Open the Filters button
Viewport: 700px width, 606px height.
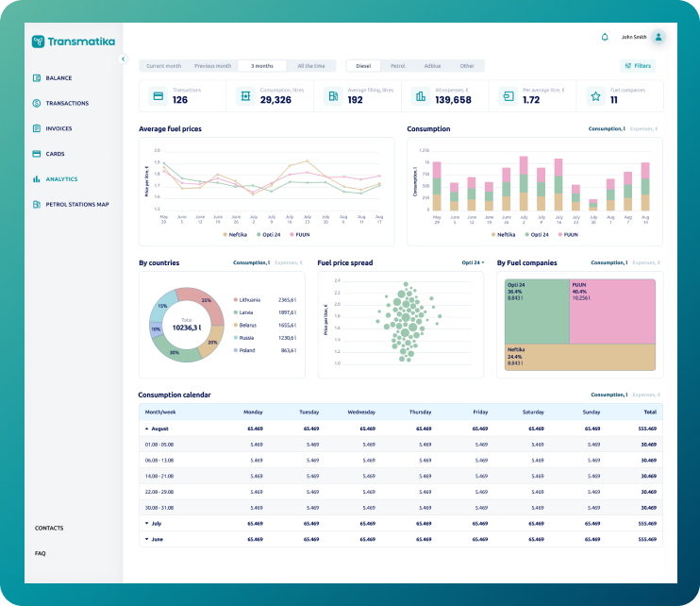pyautogui.click(x=638, y=66)
